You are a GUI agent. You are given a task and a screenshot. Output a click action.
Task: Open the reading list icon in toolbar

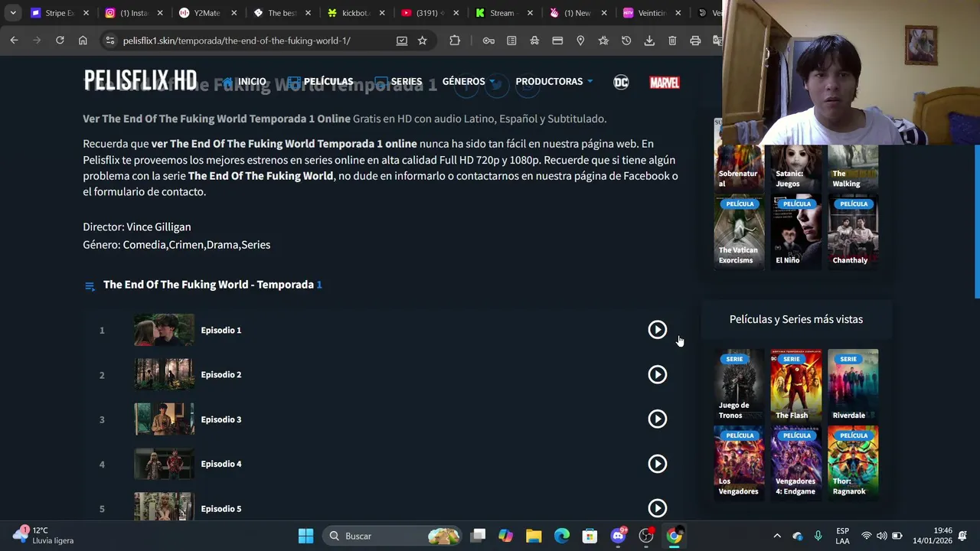point(511,41)
